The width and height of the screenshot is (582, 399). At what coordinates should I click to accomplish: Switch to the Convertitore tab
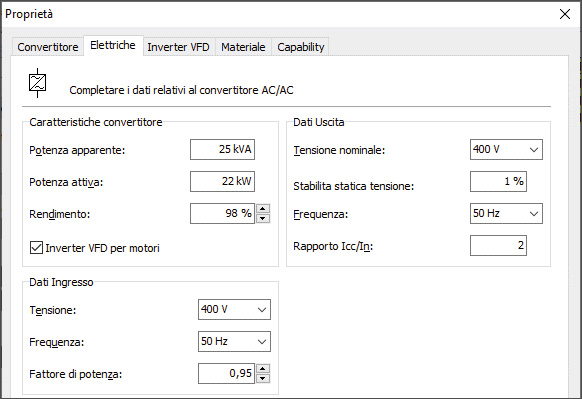point(48,47)
